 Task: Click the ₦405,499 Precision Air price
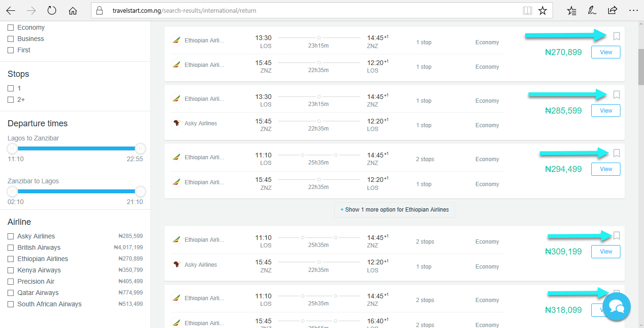click(131, 281)
